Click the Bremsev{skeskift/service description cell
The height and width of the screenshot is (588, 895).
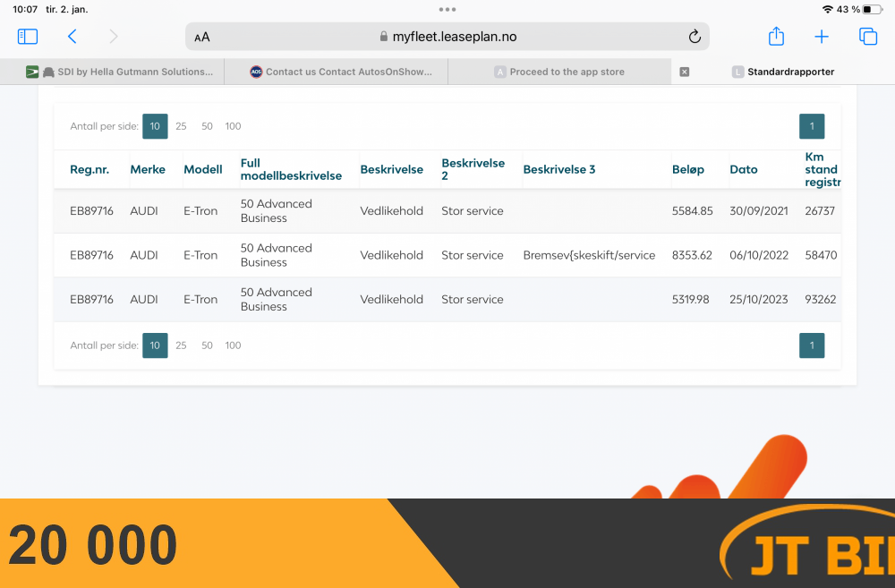(589, 255)
